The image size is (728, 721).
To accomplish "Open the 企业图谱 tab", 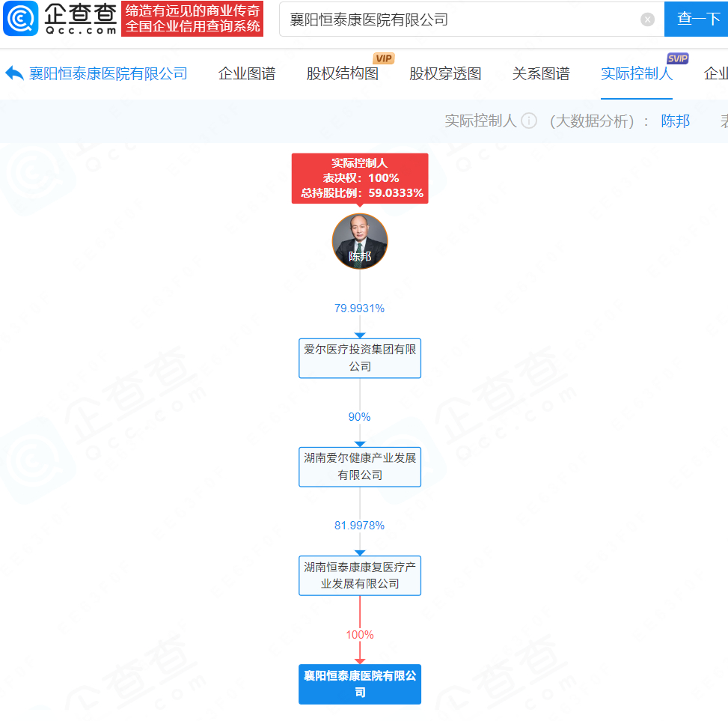I will point(247,74).
